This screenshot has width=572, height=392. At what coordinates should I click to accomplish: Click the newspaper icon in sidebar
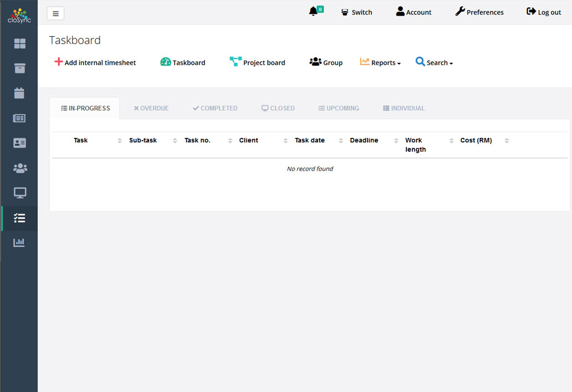click(x=19, y=118)
